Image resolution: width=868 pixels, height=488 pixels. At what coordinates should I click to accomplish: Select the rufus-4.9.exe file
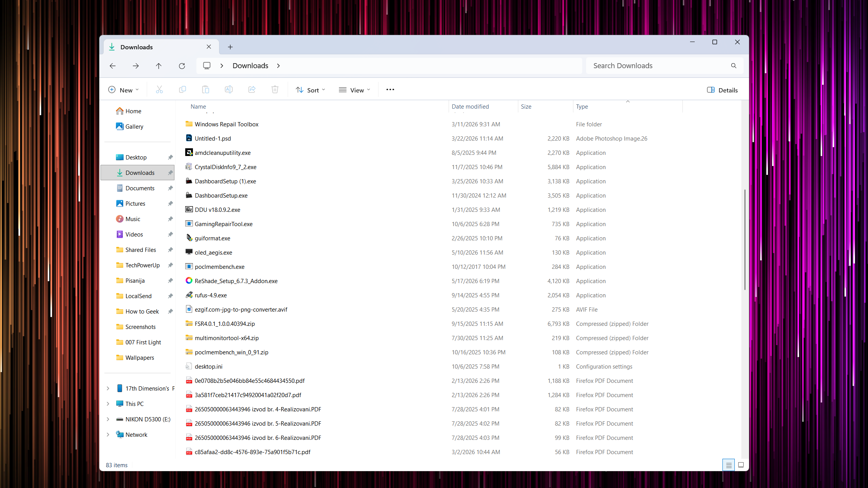pos(211,295)
